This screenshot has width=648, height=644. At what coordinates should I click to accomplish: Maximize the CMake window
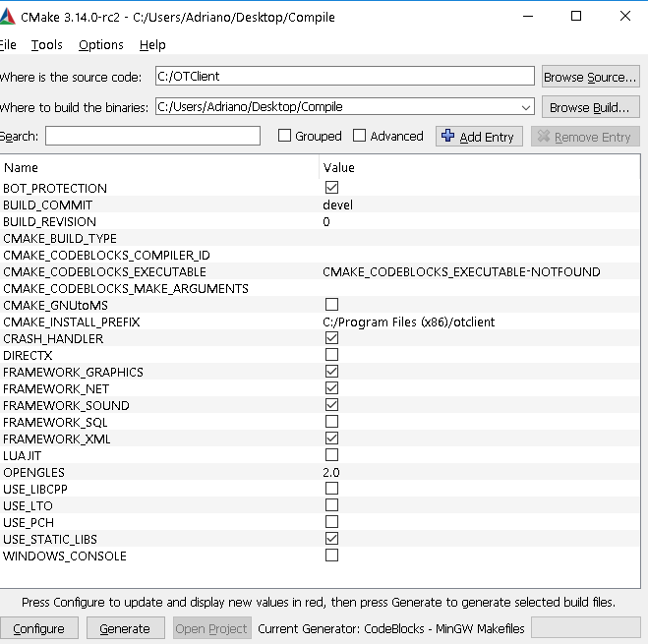click(576, 17)
